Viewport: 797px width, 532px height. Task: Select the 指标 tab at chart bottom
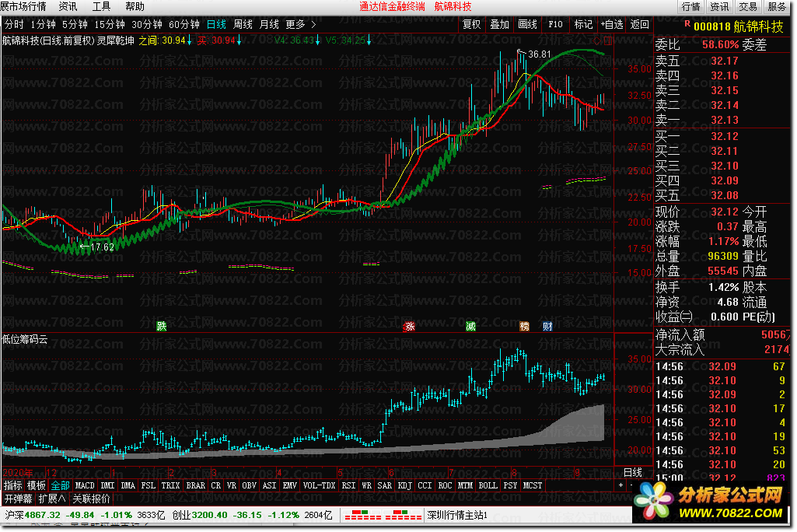(12, 485)
